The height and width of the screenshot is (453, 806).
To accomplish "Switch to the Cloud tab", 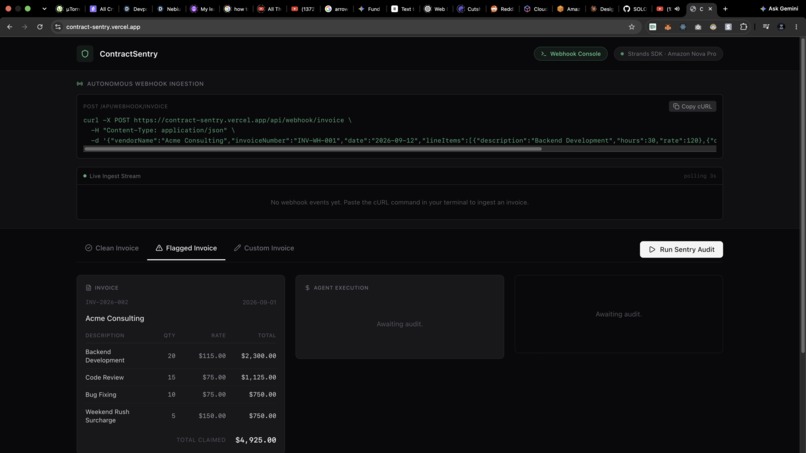I will (536, 9).
